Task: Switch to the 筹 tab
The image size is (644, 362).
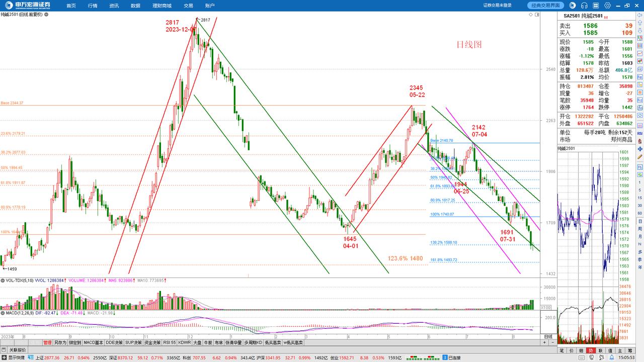Action: click(629, 350)
